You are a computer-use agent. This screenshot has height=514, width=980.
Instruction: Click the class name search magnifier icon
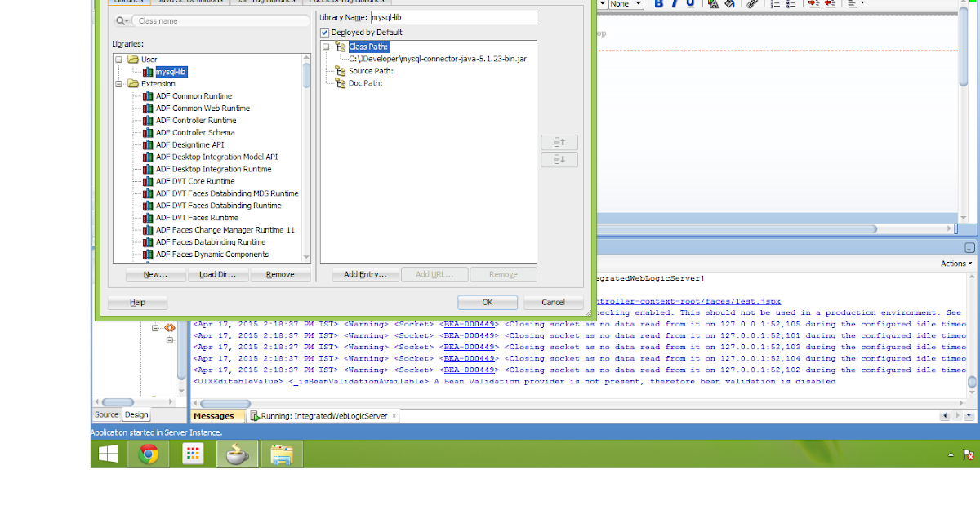tap(122, 20)
